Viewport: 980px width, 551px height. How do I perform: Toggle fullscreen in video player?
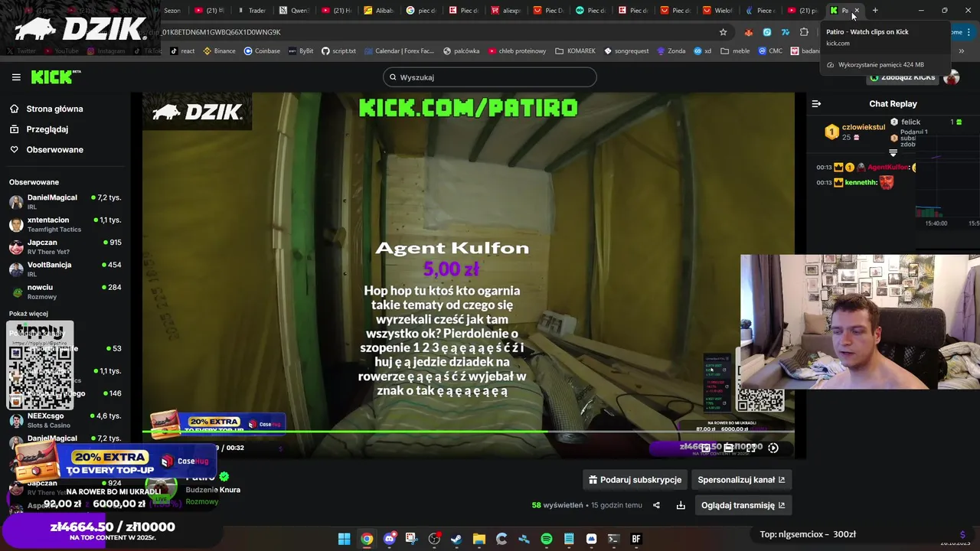(751, 448)
